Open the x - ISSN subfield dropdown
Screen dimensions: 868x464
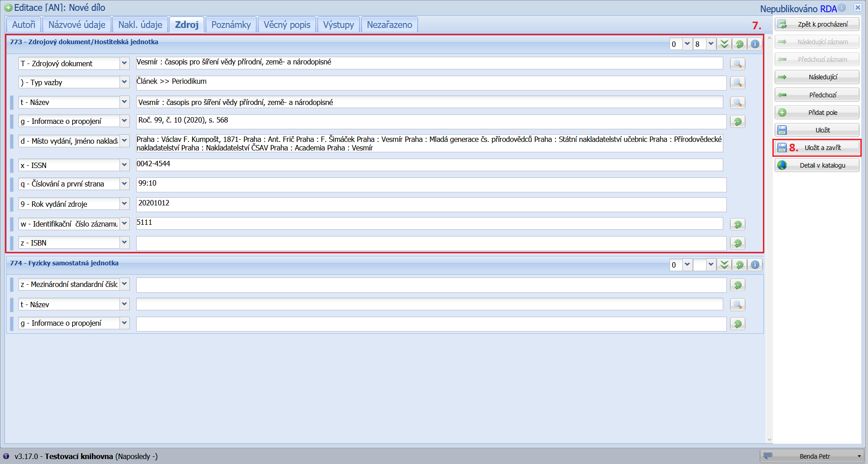124,165
